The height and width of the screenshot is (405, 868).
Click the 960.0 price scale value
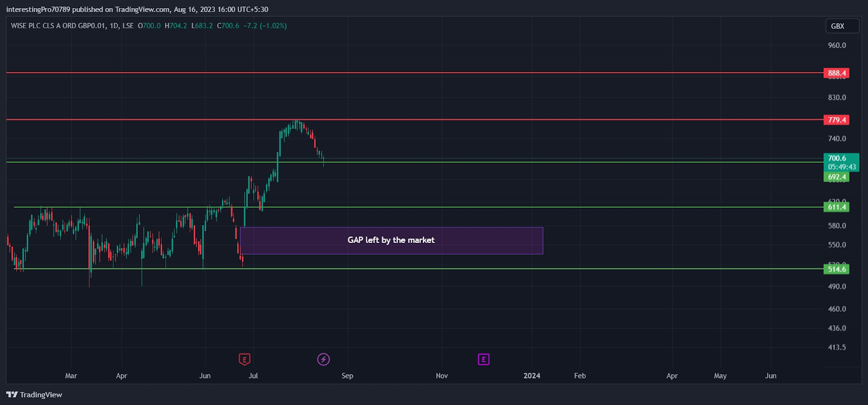pos(837,46)
